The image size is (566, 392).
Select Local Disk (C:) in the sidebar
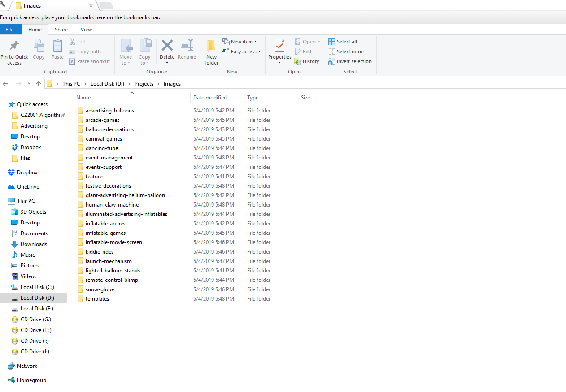(37, 287)
